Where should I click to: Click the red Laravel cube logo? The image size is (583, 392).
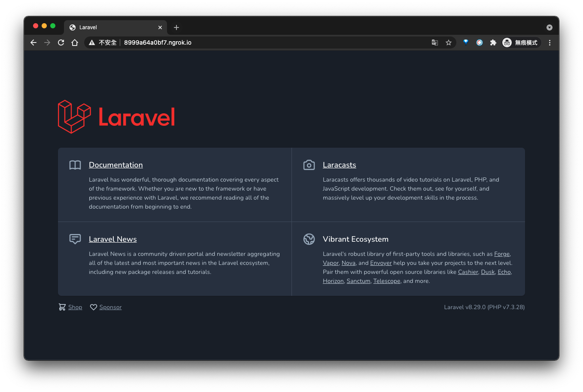[x=74, y=117]
